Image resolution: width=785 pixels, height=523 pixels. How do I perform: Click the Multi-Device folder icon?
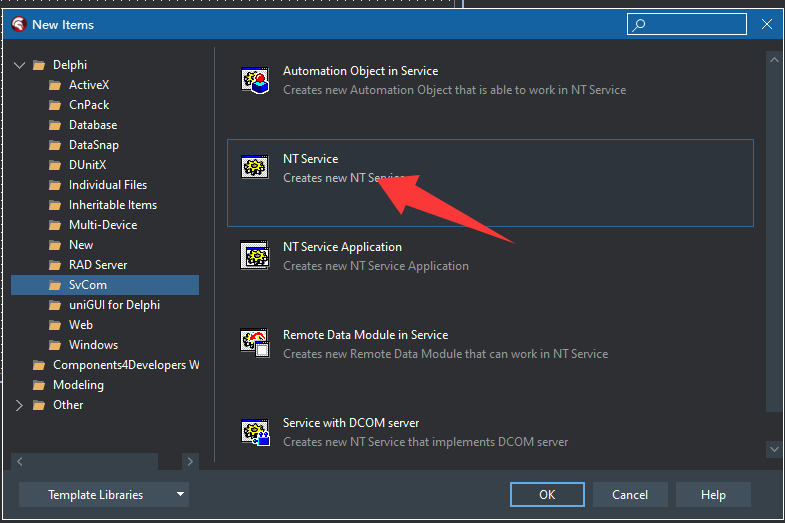click(55, 225)
